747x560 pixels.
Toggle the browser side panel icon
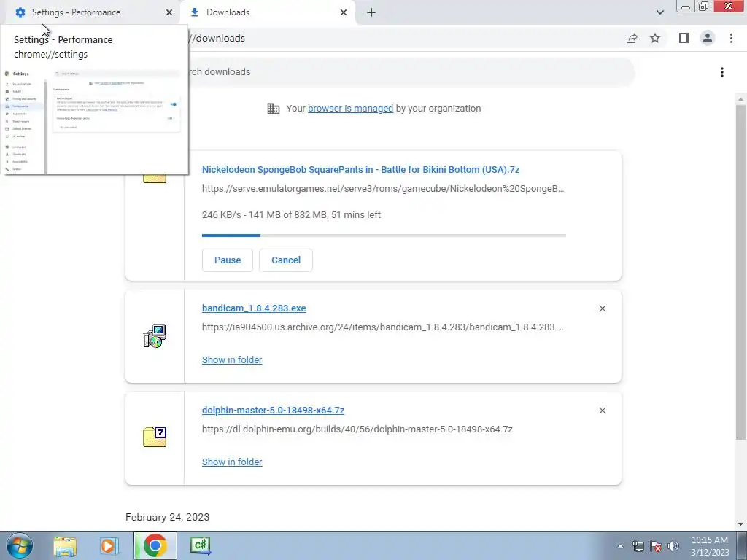point(684,38)
